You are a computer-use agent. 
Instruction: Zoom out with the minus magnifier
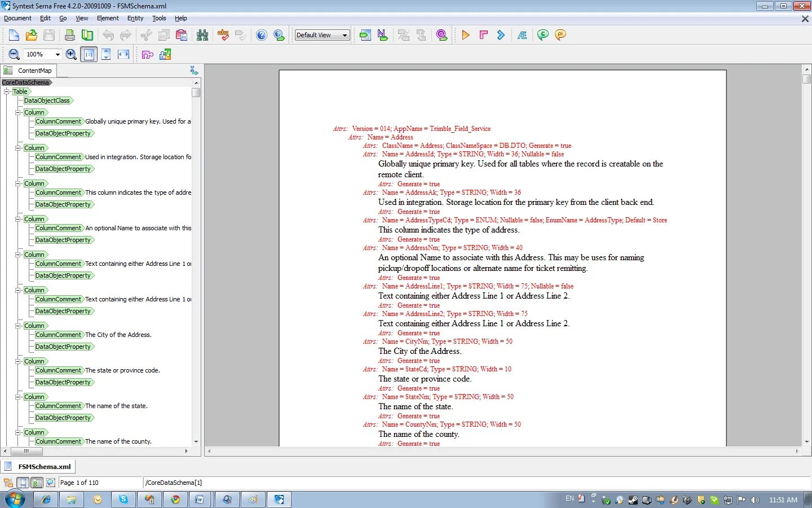(14, 54)
